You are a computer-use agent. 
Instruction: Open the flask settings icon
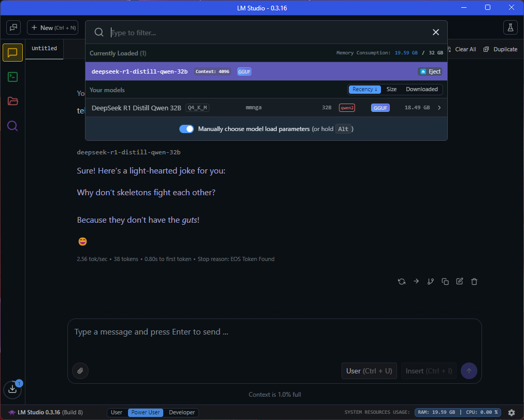pos(511,28)
